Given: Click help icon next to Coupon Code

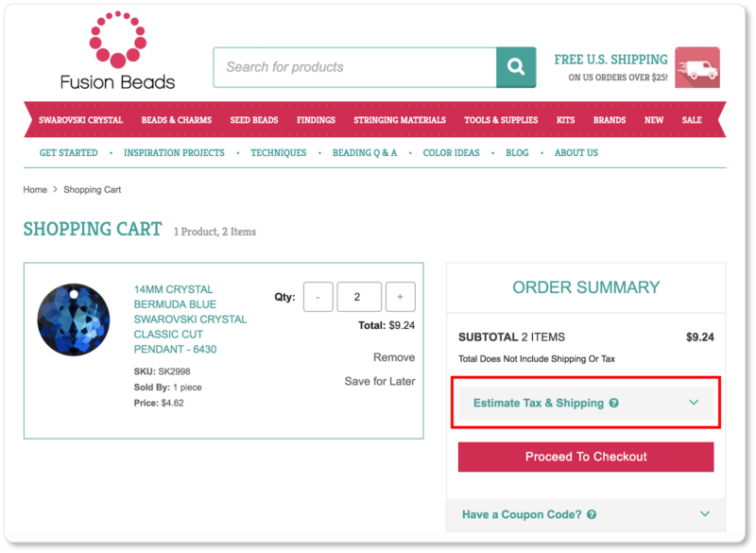Looking at the screenshot, I should 592,515.
